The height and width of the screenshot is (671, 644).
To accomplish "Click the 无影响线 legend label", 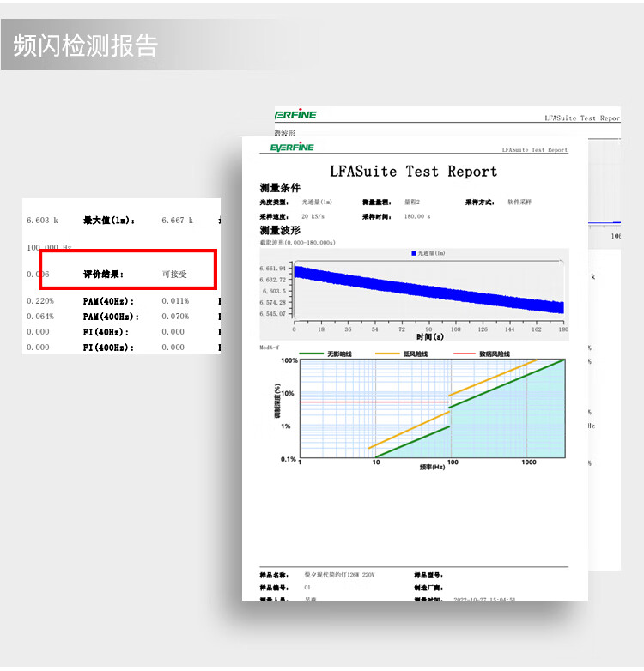I will pyautogui.click(x=339, y=354).
